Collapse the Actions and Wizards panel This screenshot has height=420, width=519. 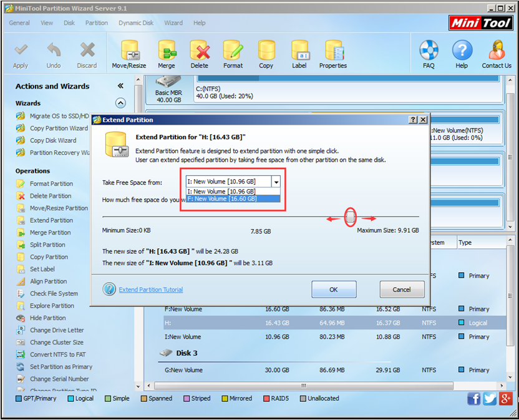click(x=120, y=86)
